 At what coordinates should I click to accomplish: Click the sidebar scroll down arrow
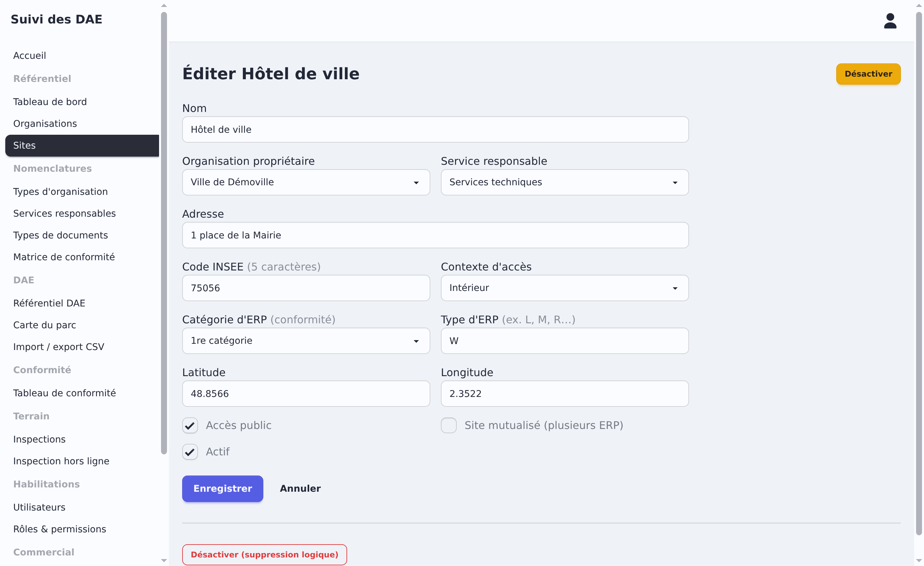[164, 560]
